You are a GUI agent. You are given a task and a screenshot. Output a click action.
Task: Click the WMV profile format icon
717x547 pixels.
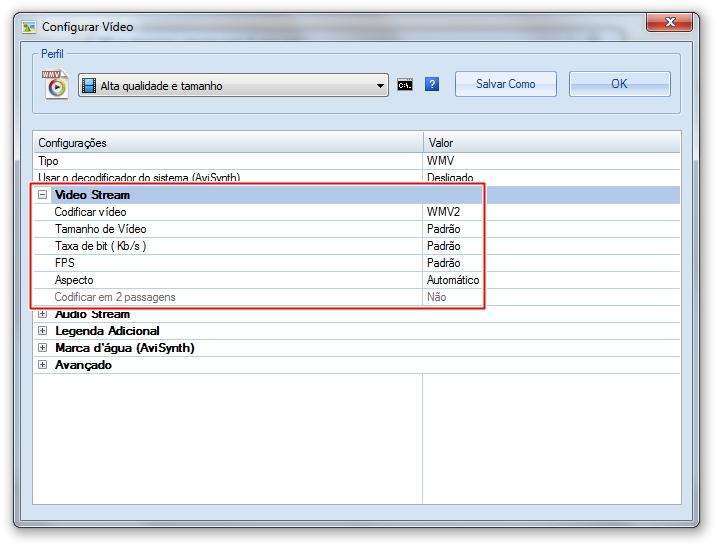pyautogui.click(x=54, y=84)
